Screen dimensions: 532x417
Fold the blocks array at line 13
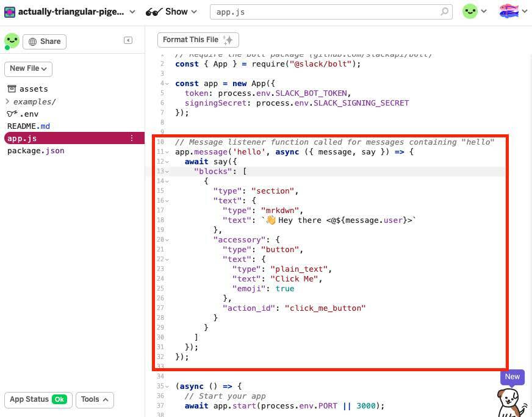coord(165,171)
